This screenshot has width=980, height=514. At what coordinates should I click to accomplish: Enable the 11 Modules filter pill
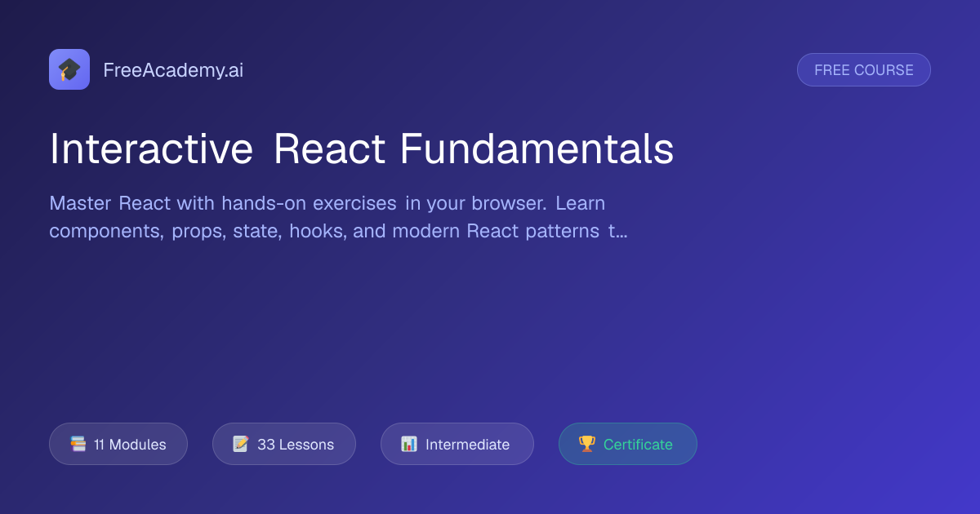118,444
